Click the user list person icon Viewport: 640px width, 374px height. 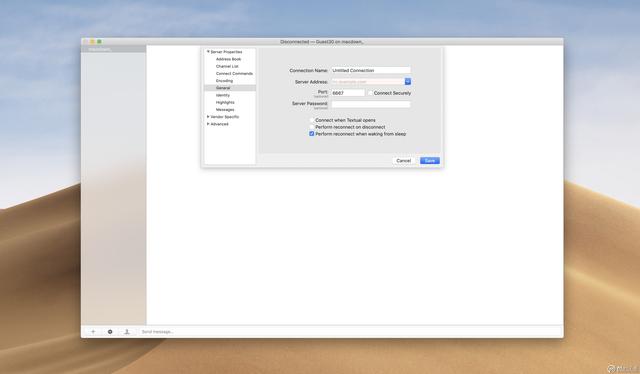point(127,332)
